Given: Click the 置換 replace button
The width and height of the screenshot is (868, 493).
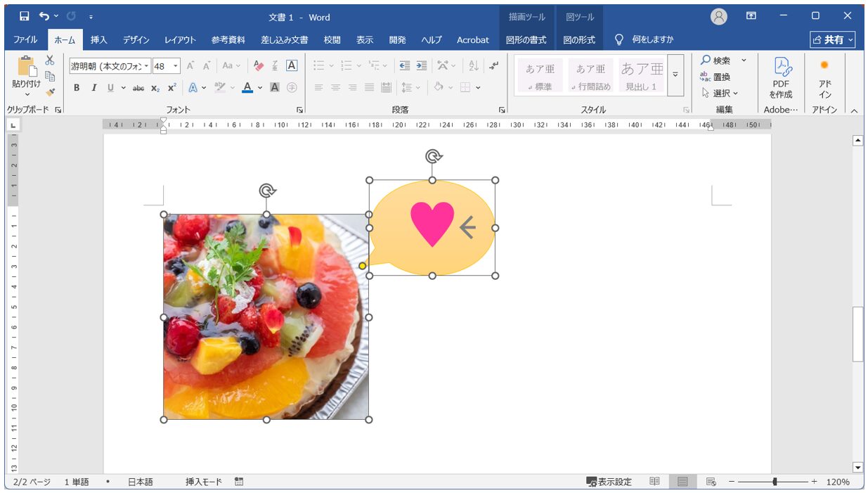Looking at the screenshot, I should click(x=715, y=77).
